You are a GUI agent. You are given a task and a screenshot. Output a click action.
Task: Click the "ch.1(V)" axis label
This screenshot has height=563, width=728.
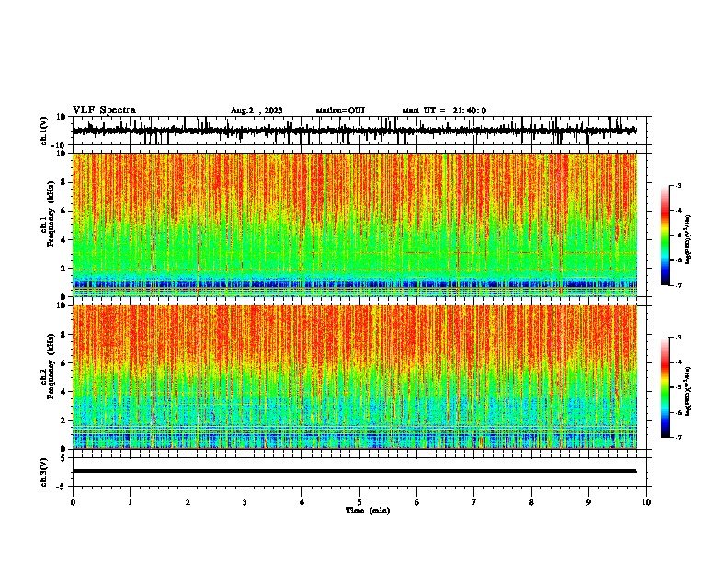click(44, 131)
